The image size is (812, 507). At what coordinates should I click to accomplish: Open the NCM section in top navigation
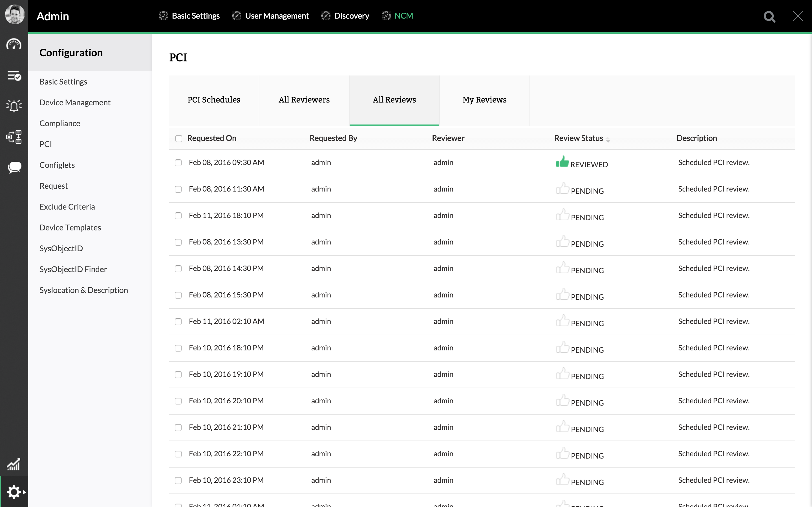[403, 16]
